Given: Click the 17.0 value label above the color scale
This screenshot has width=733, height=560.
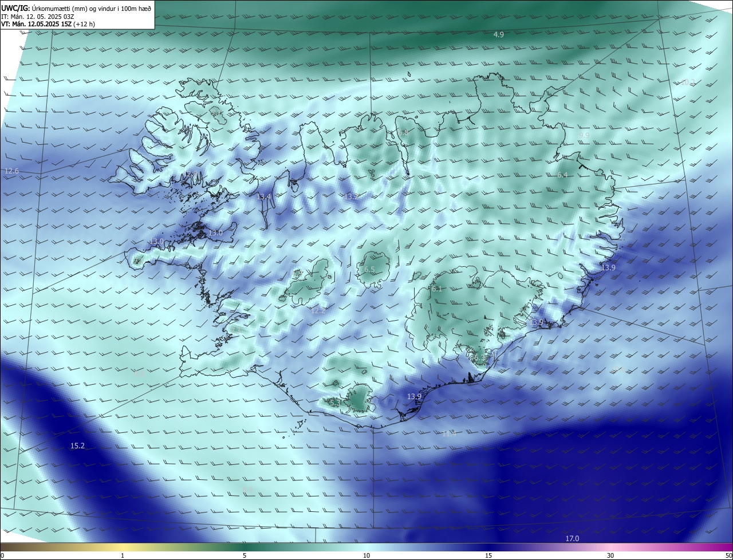Looking at the screenshot, I should tap(572, 539).
